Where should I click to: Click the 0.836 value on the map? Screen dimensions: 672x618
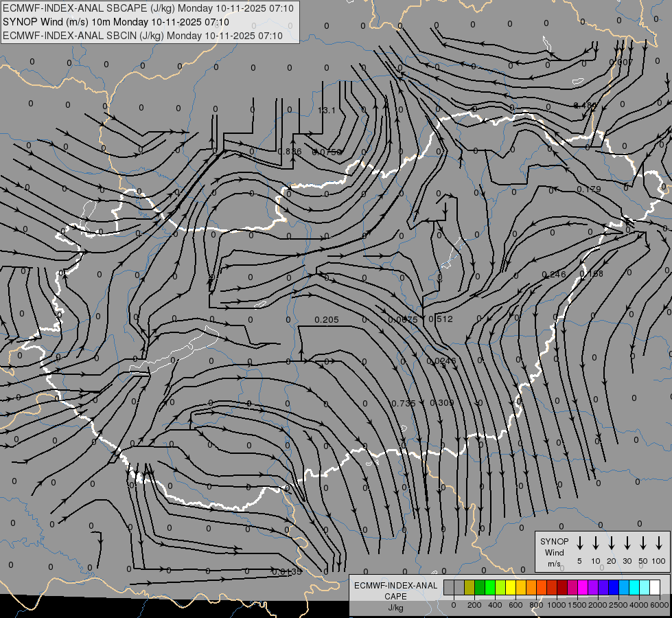(x=290, y=151)
